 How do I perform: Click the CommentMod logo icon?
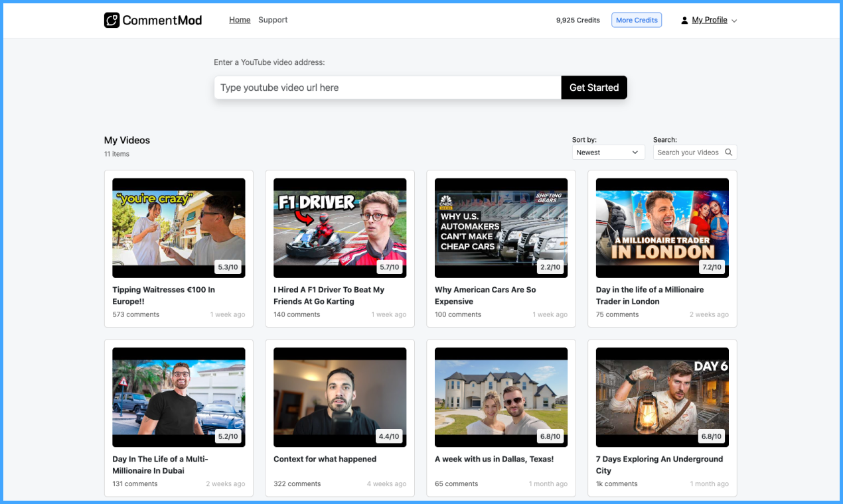(x=112, y=20)
